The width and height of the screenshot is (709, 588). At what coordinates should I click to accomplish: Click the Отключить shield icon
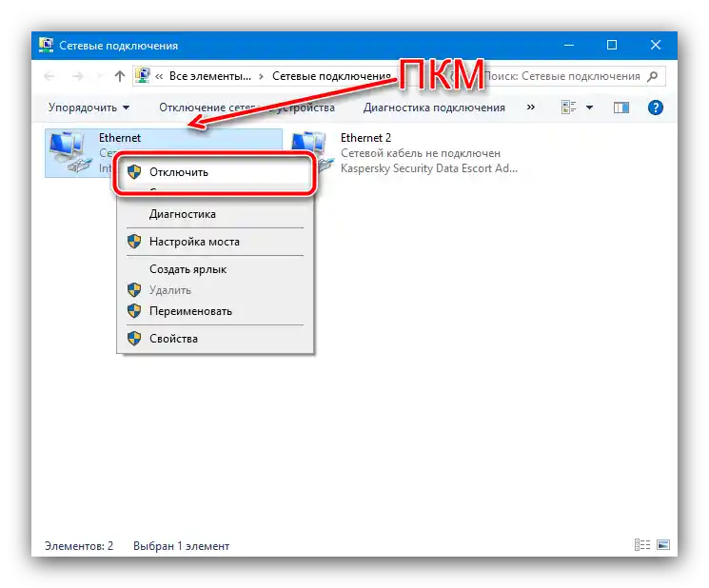(134, 172)
